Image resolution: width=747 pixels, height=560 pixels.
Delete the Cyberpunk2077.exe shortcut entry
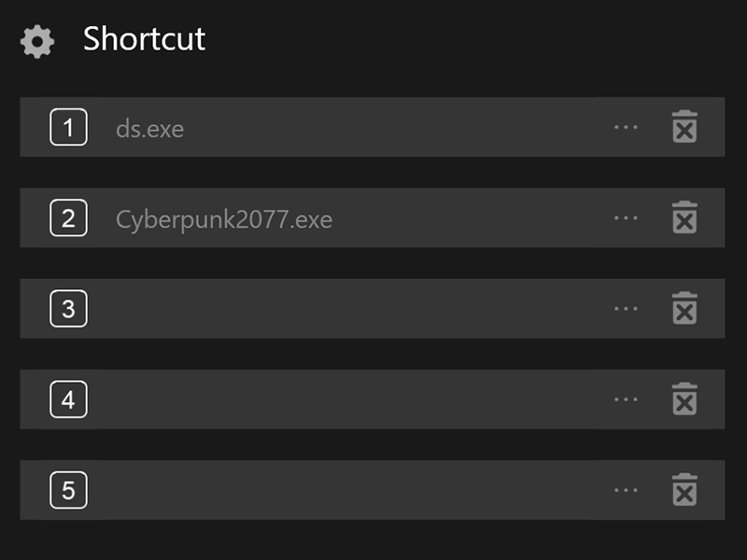(x=684, y=217)
